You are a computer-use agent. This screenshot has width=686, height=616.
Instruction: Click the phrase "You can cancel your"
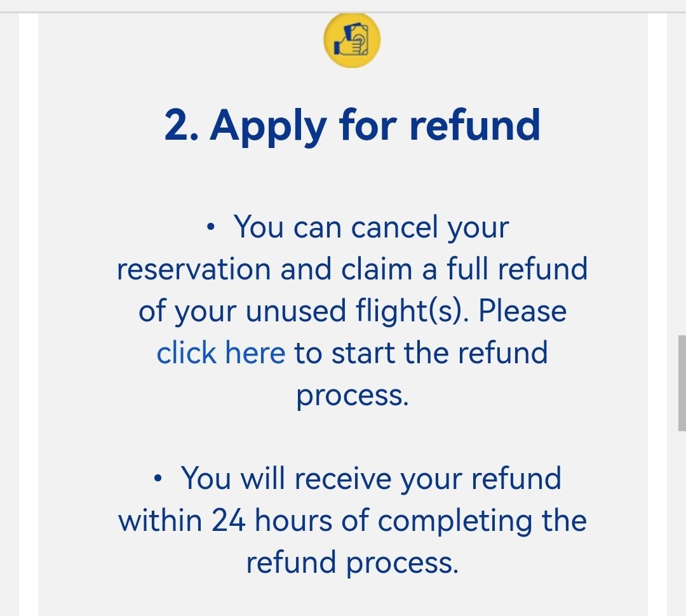pos(372,227)
